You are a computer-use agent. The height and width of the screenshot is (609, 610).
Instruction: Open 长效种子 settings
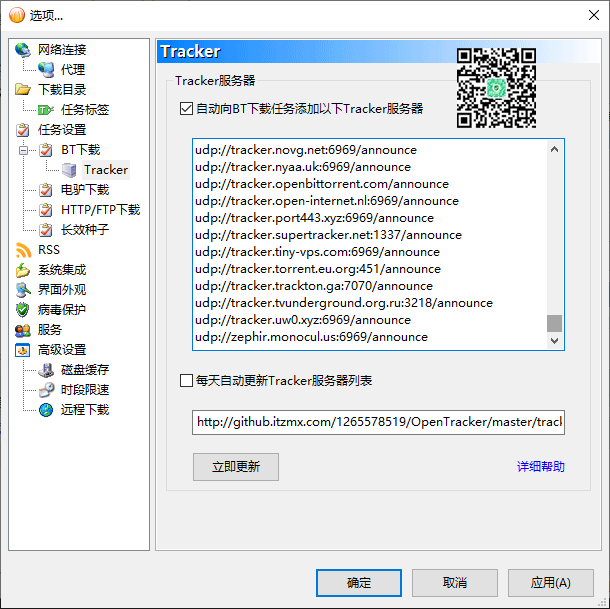(x=85, y=230)
